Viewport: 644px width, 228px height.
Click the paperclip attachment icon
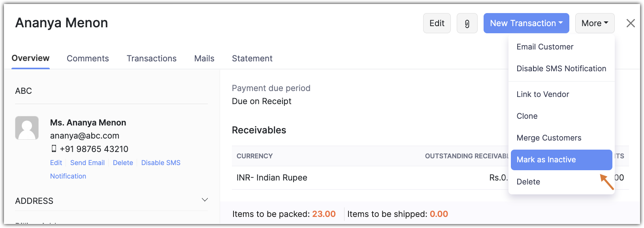[467, 23]
